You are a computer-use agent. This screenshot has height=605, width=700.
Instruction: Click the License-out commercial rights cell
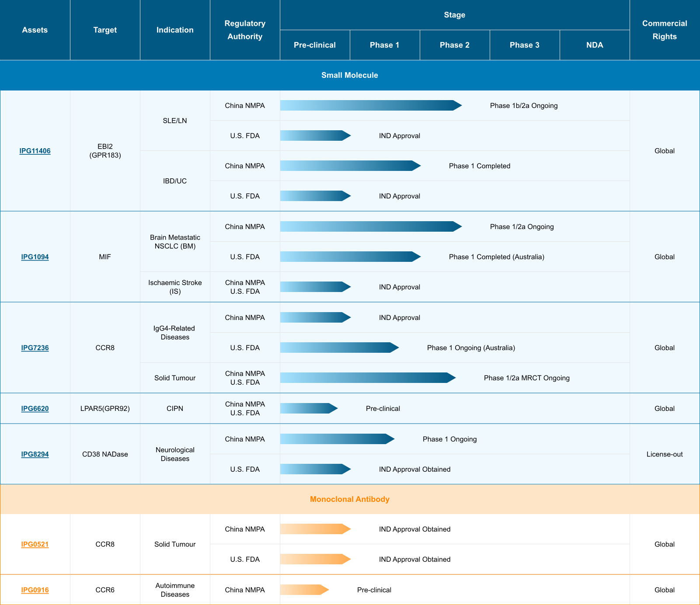pyautogui.click(x=665, y=454)
